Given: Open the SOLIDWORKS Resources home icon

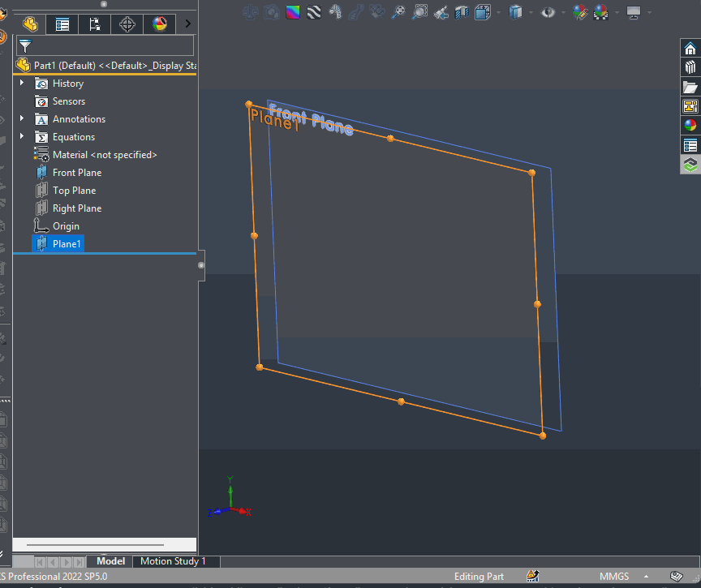Looking at the screenshot, I should [690, 49].
